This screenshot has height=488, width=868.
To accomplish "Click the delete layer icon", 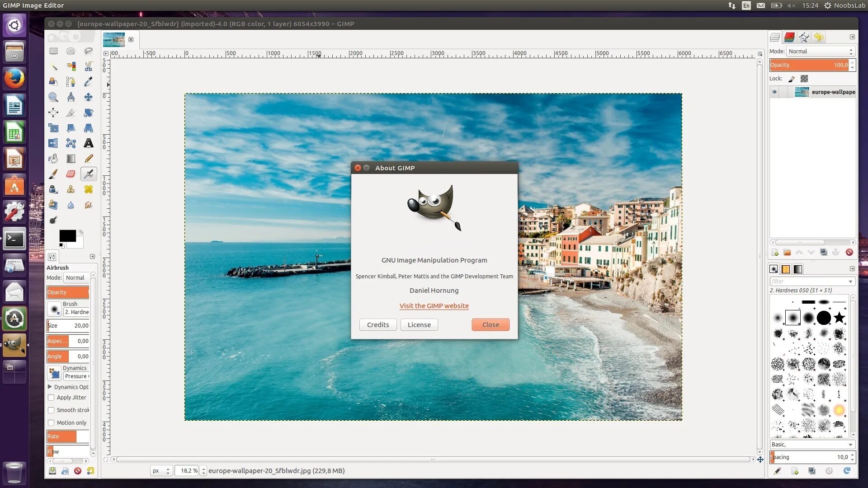I will coord(849,253).
